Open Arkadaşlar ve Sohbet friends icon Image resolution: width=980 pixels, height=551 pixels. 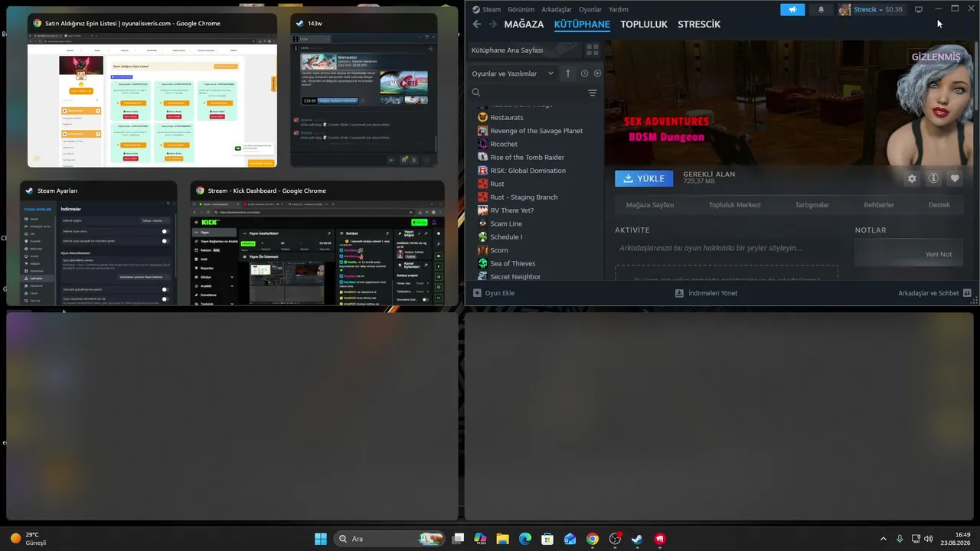click(x=967, y=293)
